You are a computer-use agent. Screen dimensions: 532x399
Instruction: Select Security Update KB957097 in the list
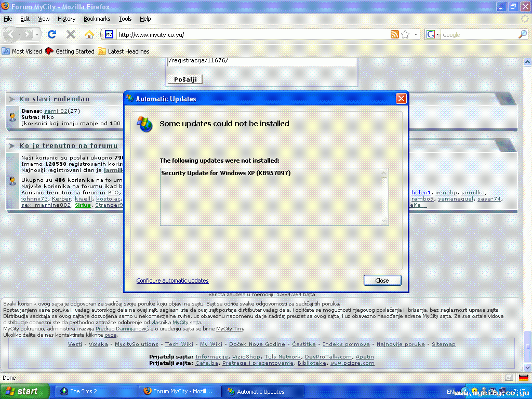click(225, 173)
